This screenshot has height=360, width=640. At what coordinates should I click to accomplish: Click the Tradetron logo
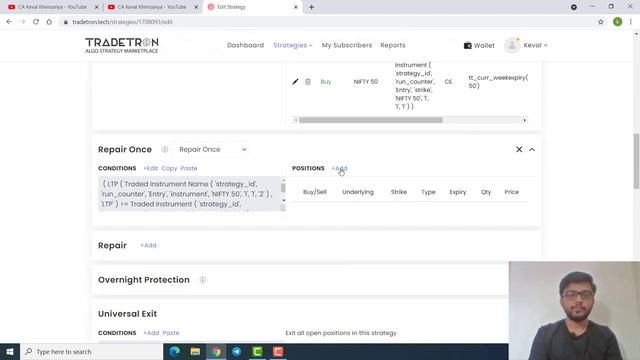point(122,45)
